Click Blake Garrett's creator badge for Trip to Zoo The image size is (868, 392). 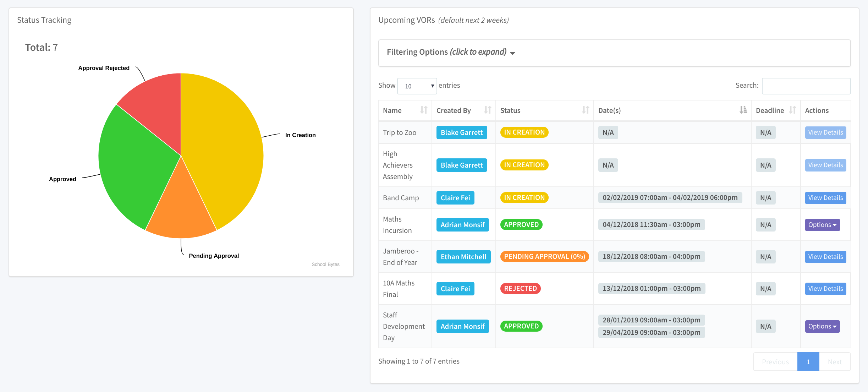click(x=462, y=132)
